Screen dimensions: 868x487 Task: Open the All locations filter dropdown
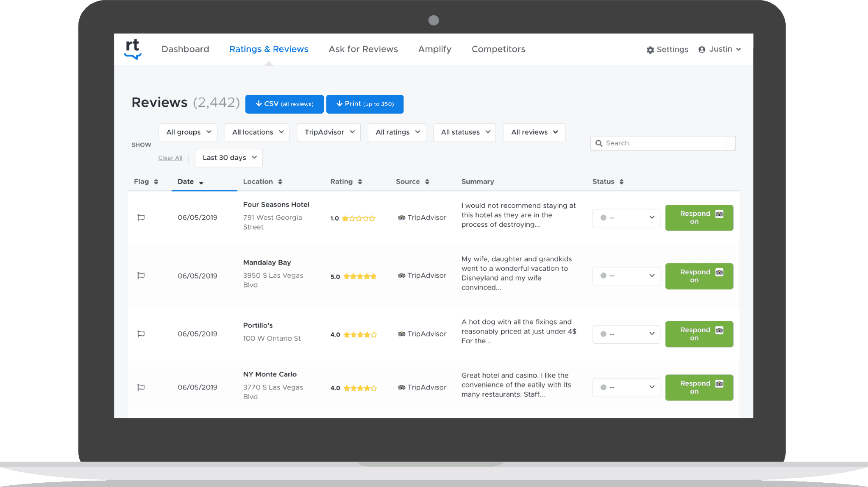coord(257,132)
